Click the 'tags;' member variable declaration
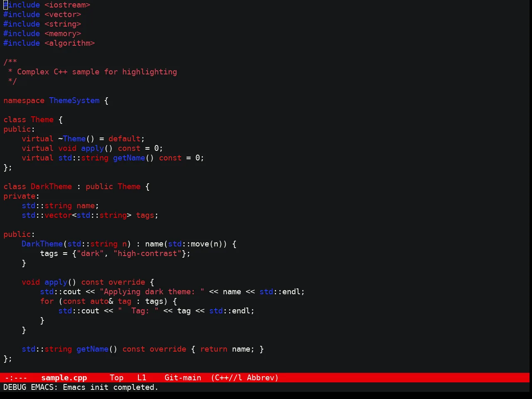 (147, 215)
